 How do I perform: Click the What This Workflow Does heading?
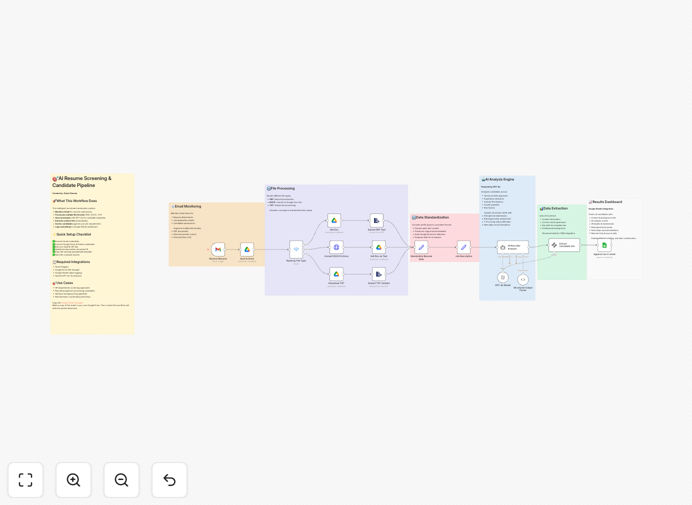pos(75,201)
